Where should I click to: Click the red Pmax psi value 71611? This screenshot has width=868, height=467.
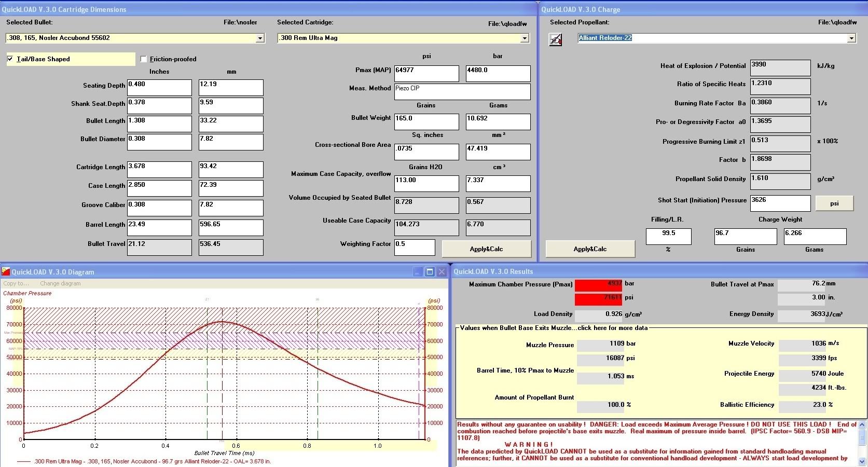pyautogui.click(x=598, y=299)
